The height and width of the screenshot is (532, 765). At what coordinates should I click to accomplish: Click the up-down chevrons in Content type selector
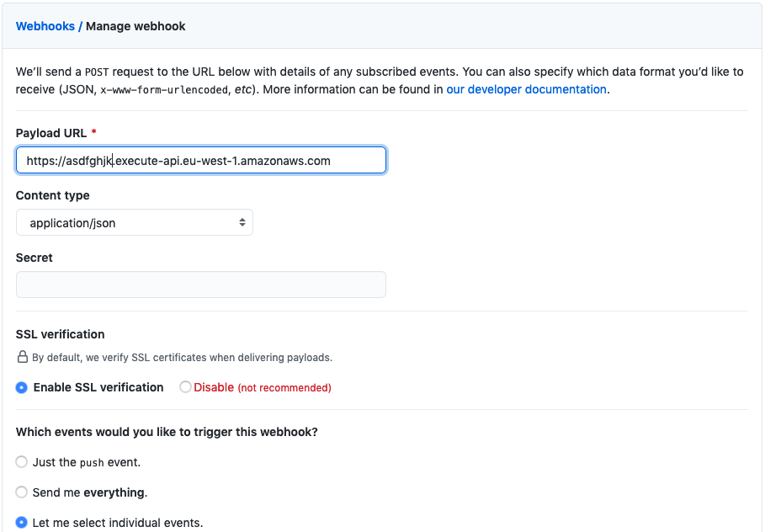(242, 222)
